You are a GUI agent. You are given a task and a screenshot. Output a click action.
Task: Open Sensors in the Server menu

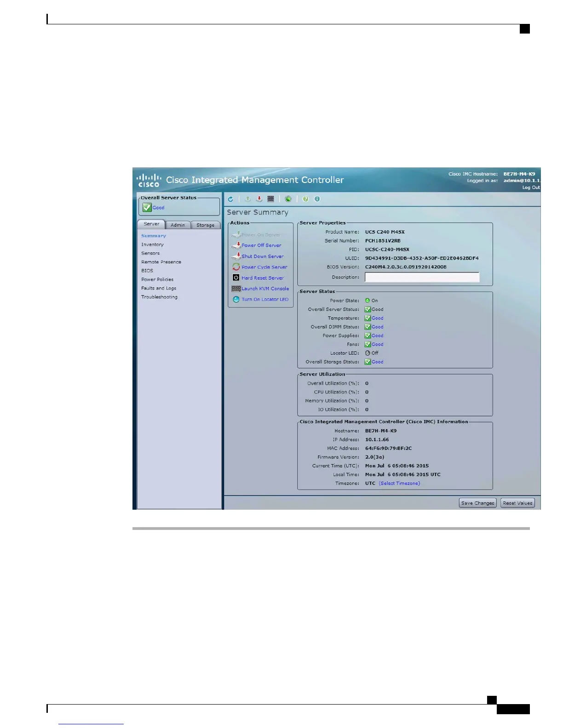[x=150, y=253]
